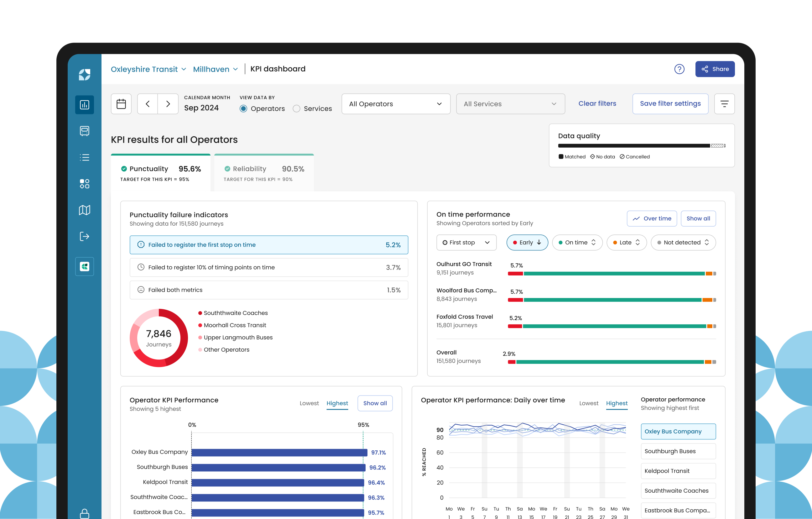Click the help question mark icon
Image resolution: width=812 pixels, height=519 pixels.
[x=679, y=69]
